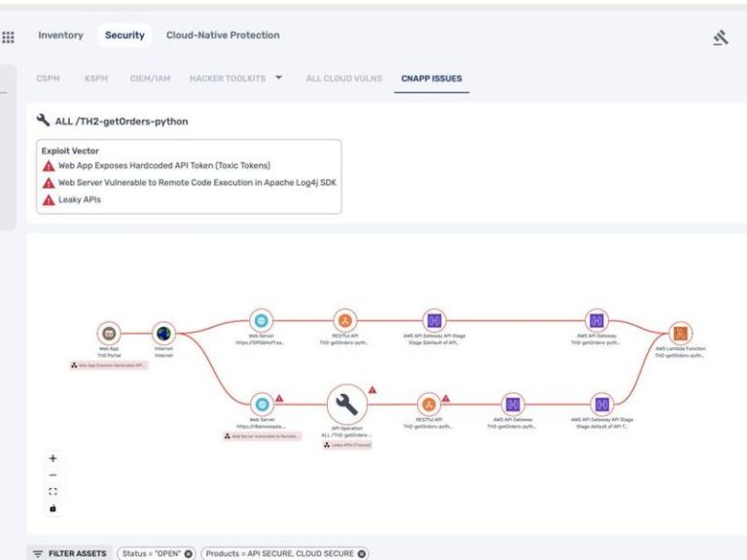747x560 pixels.
Task: Open Web App Exposes Hardcoded API Token issue
Action: click(x=164, y=165)
